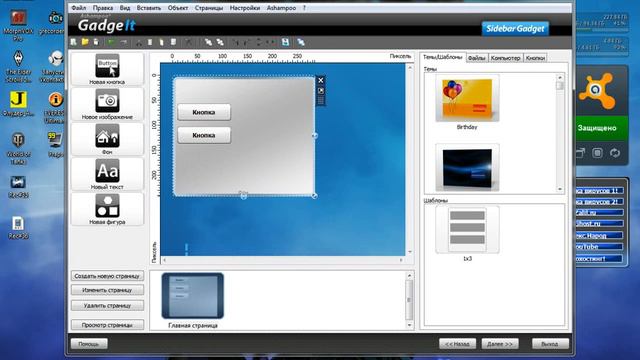Select the upper Кнопка button on canvas

coord(204,112)
